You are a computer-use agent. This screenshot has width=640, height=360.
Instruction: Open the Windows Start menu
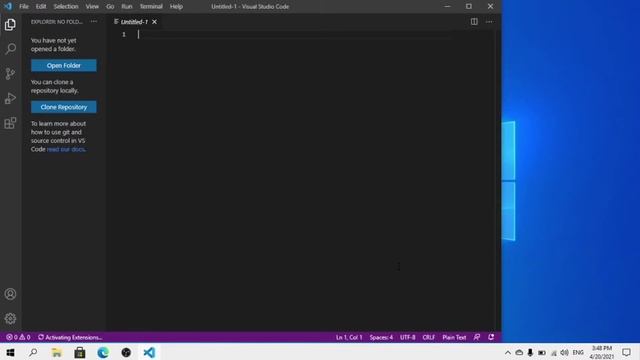pyautogui.click(x=10, y=352)
